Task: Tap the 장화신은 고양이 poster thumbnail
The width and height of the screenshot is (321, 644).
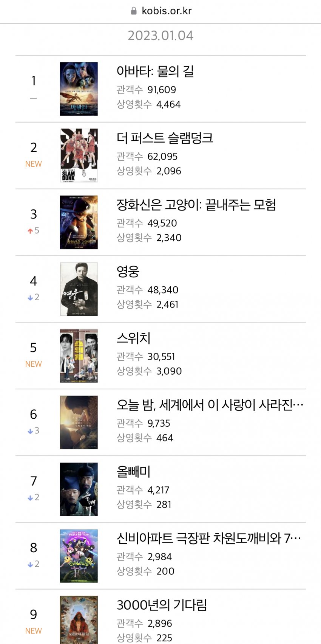Action: tap(79, 222)
